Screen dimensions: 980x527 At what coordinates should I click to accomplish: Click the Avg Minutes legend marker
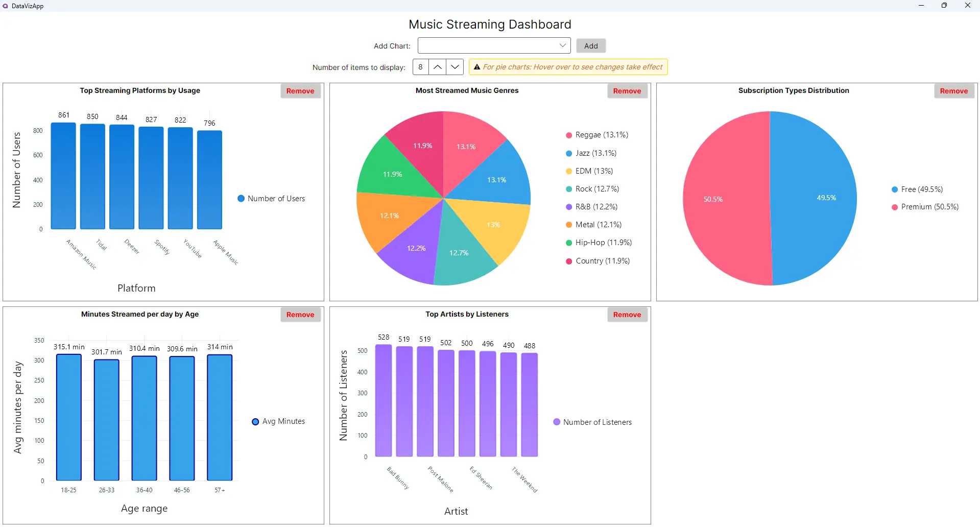click(255, 421)
